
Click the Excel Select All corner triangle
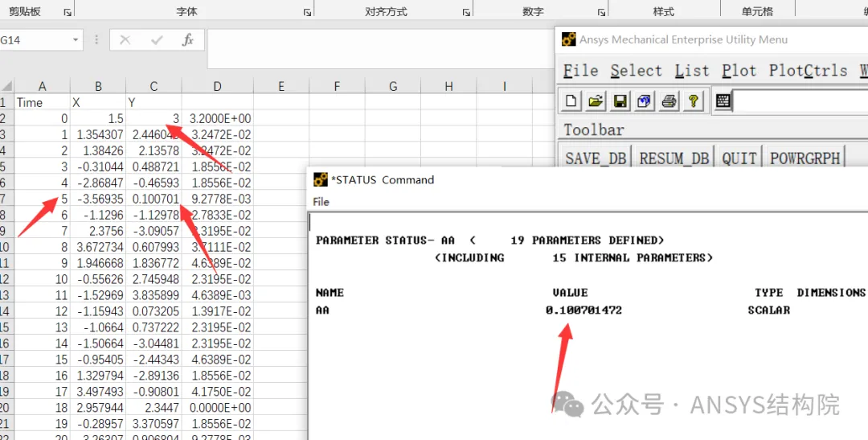point(6,86)
